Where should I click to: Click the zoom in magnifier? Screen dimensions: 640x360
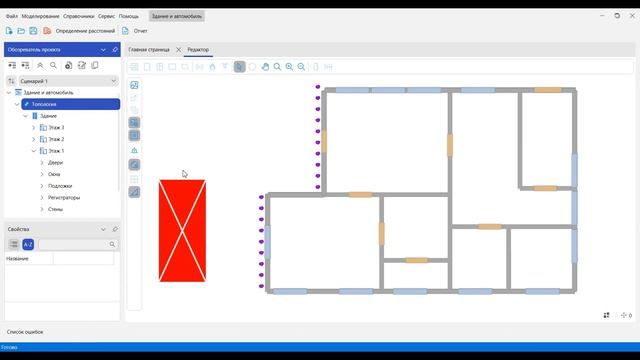tap(289, 67)
